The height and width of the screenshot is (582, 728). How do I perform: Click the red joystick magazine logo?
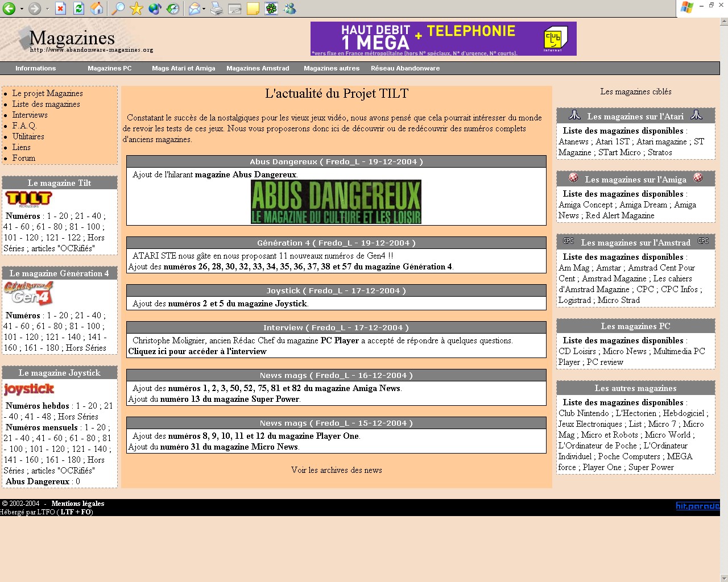pos(29,389)
